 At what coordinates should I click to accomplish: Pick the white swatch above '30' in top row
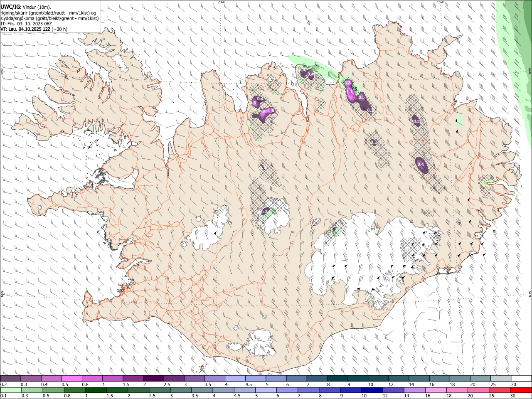[521, 379]
